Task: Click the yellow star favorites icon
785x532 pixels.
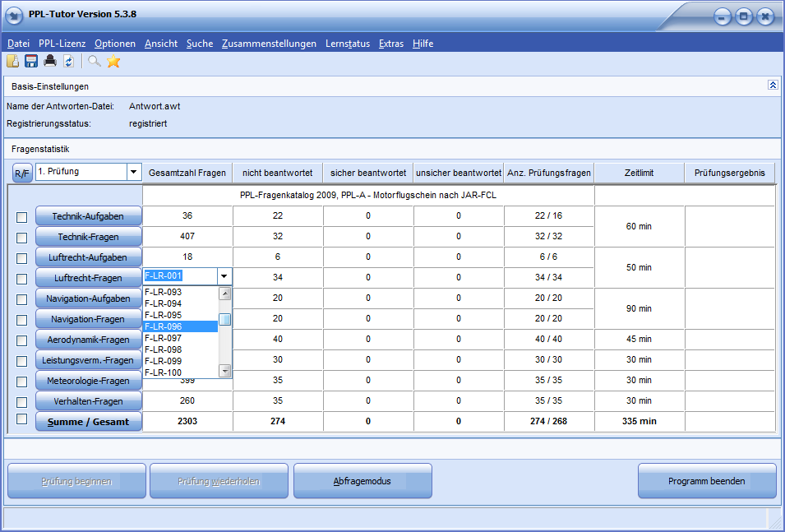Action: pos(113,61)
